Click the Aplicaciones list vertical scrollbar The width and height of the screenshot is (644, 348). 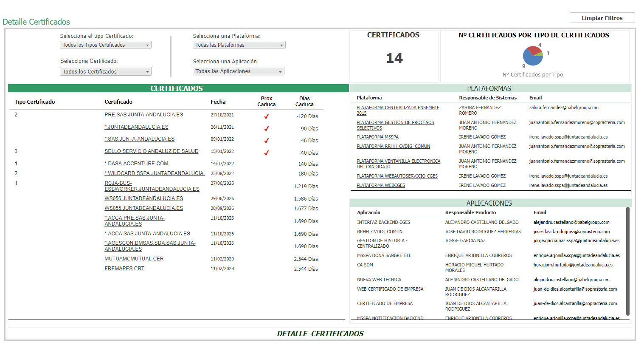(x=628, y=261)
